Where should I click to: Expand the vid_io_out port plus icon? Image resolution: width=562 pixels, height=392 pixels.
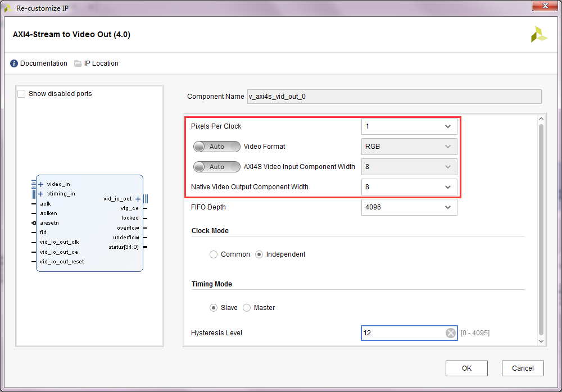[138, 199]
